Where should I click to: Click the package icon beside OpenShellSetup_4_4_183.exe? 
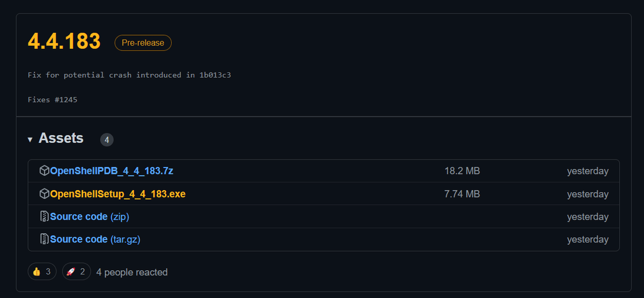(x=45, y=193)
